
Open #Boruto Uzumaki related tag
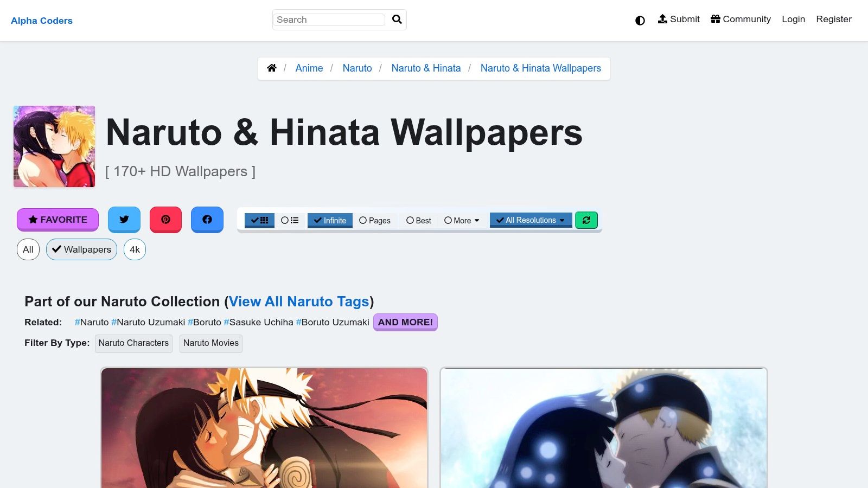pyautogui.click(x=333, y=322)
